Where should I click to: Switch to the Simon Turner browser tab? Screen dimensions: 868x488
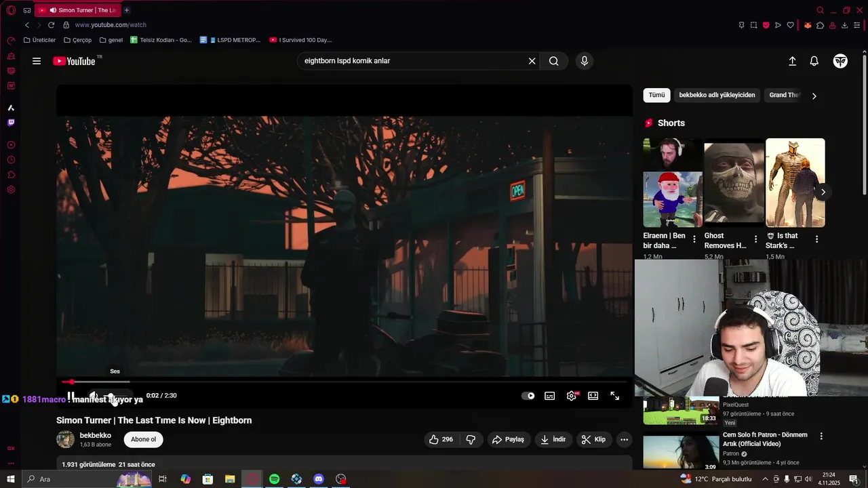click(x=77, y=10)
